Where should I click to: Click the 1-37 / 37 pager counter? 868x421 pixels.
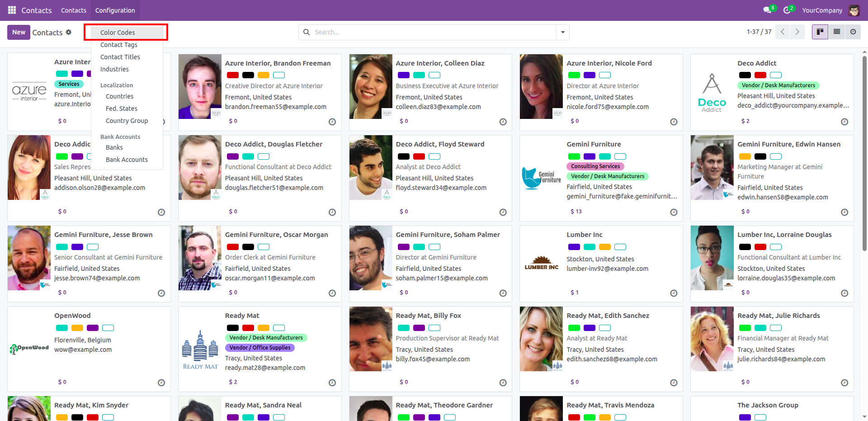point(759,32)
